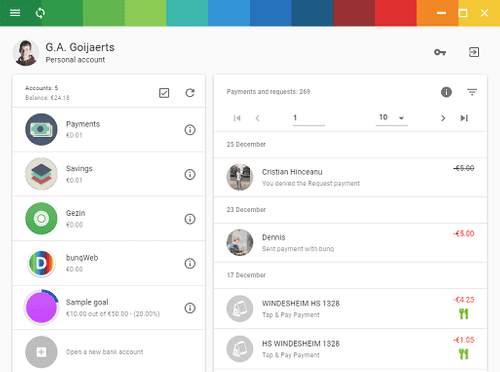The width and height of the screenshot is (500, 372).
Task: Click the -€5.00 amount for Dennis
Action: pos(464,233)
